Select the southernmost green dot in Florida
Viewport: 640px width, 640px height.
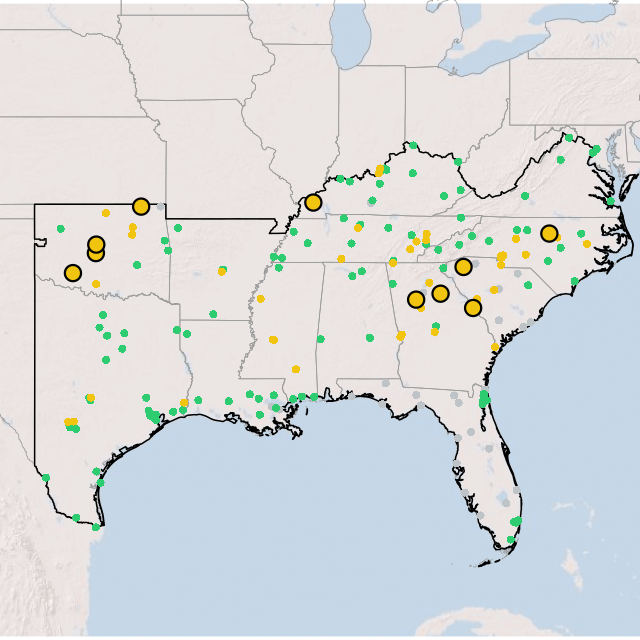click(x=511, y=540)
